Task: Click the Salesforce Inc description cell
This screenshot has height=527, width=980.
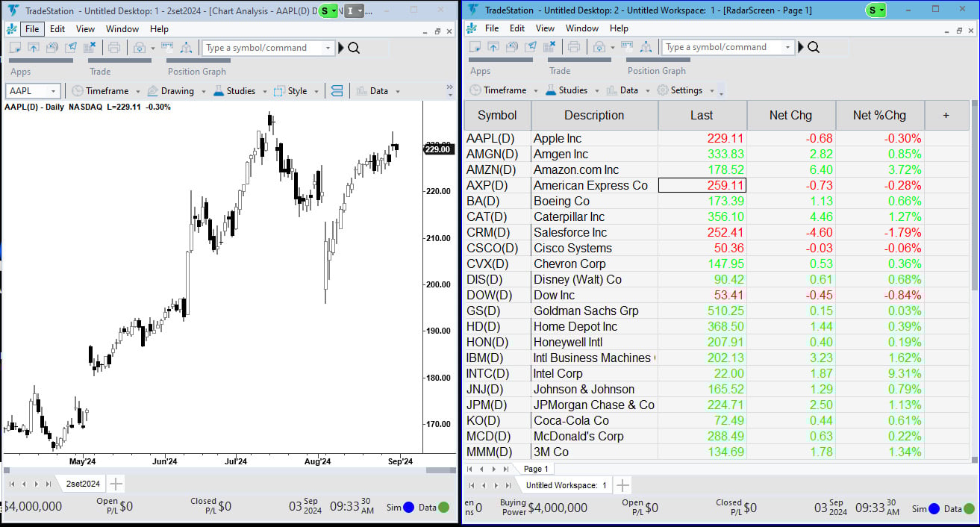Action: pyautogui.click(x=594, y=232)
